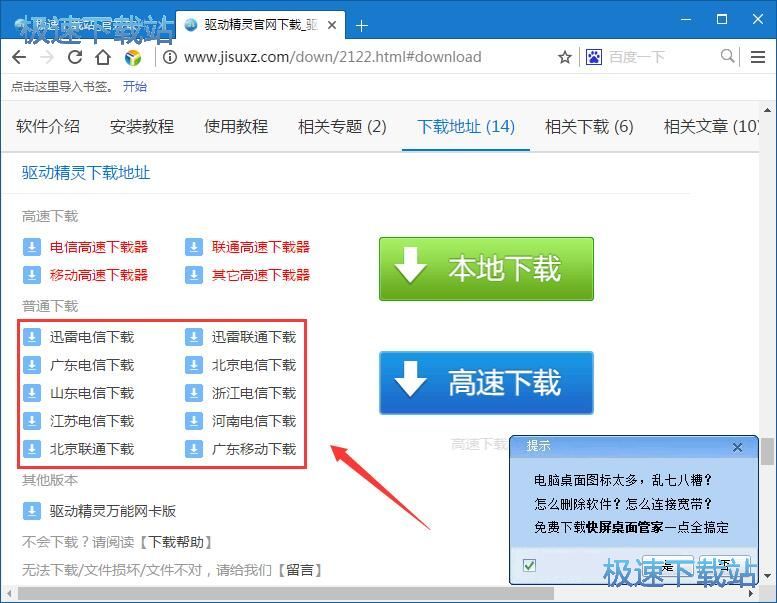Click download icon beside 广东电信下载
Image resolution: width=777 pixels, height=603 pixels.
(x=32, y=365)
